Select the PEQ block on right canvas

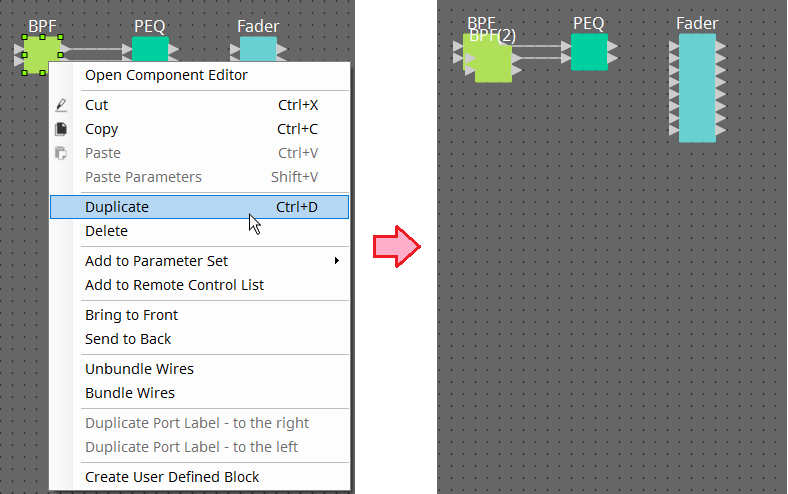pyautogui.click(x=589, y=52)
